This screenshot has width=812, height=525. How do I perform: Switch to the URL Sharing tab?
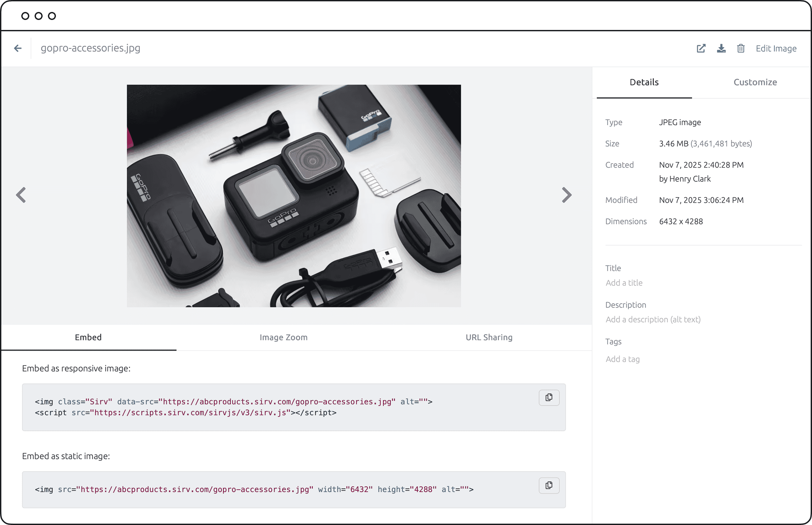coord(489,337)
